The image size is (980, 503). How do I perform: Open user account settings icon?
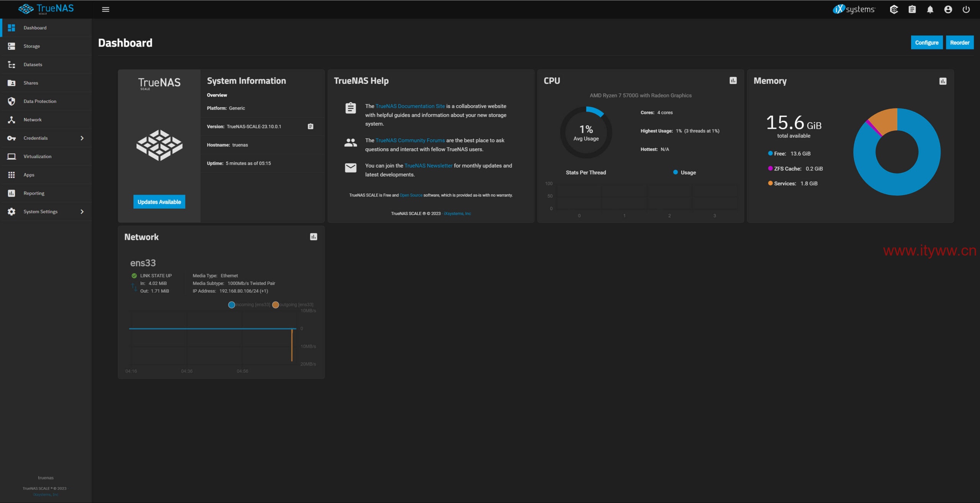click(x=948, y=9)
